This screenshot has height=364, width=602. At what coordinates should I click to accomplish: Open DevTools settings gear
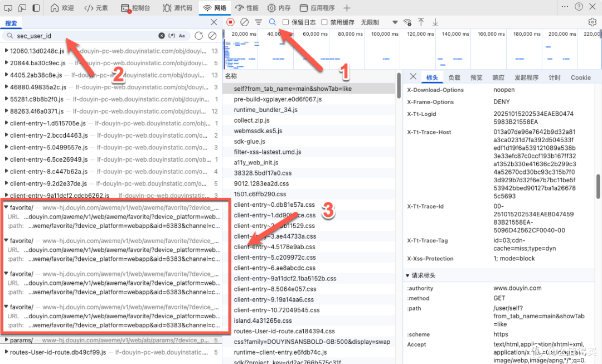tap(592, 22)
